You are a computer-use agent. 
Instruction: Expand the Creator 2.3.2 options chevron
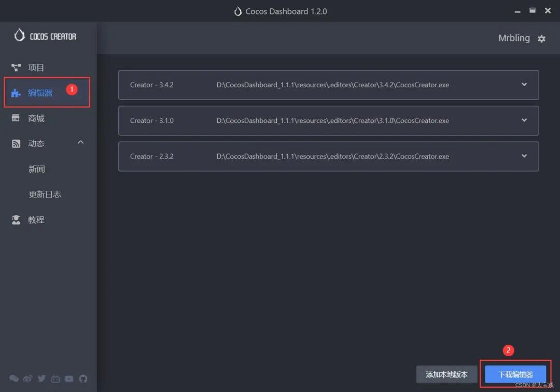click(524, 156)
